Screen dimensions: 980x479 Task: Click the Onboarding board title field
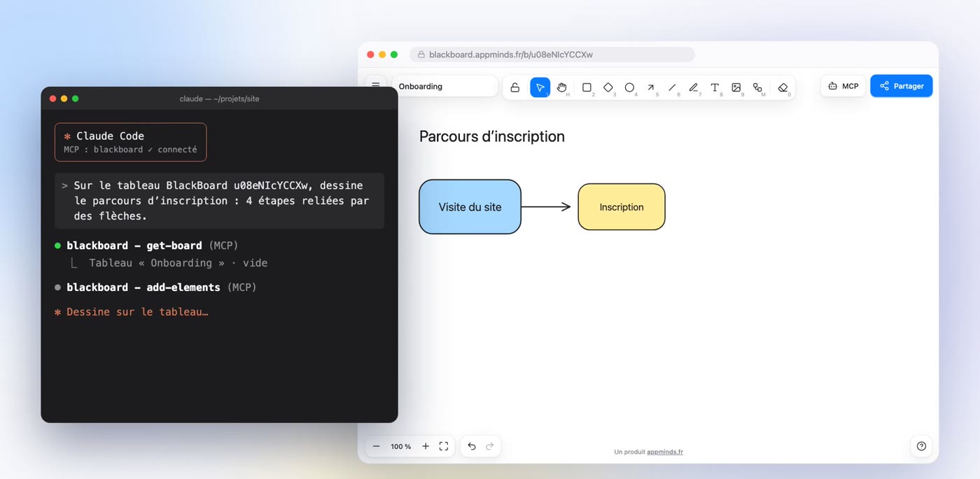445,87
